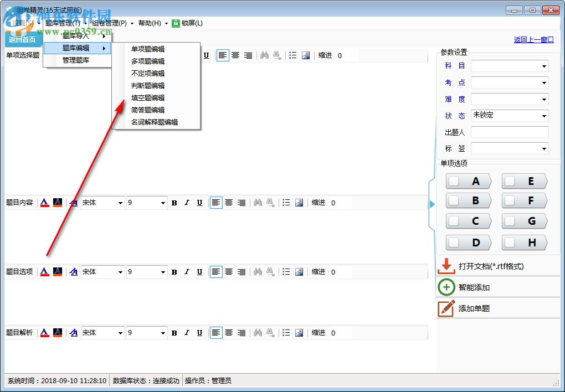This screenshot has width=565, height=392.
Task: Click highlight color icon in 题目内容 toolbar
Action: coord(58,203)
